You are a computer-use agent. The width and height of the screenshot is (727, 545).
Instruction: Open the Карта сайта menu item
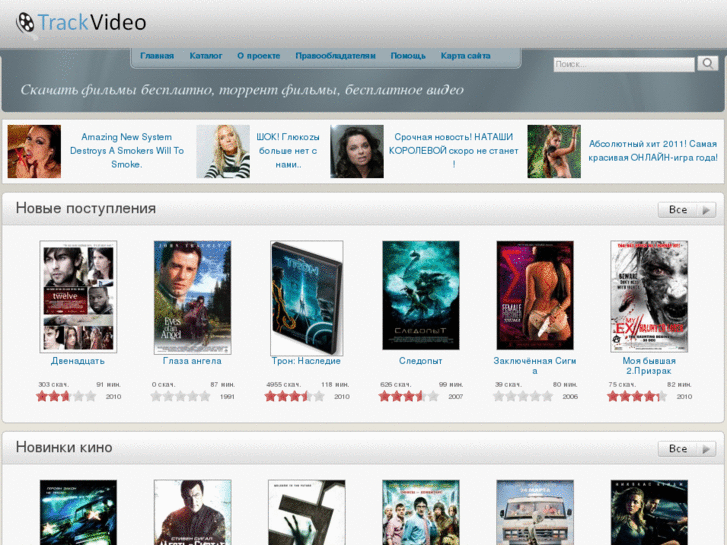[466, 56]
